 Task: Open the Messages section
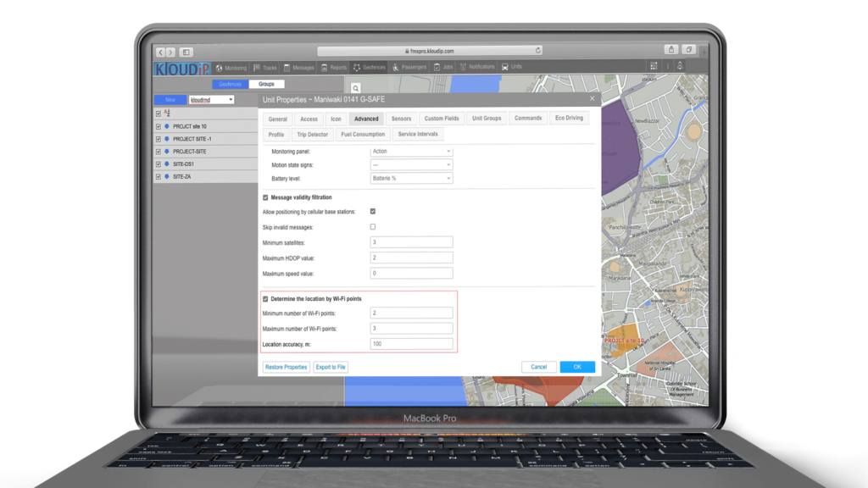coord(299,68)
